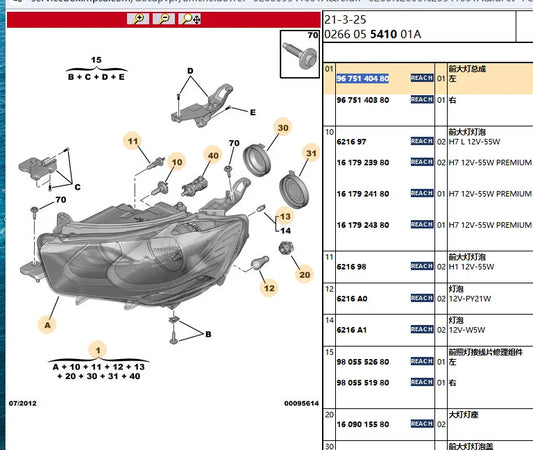Select part number 98 055 519 80

click(363, 383)
